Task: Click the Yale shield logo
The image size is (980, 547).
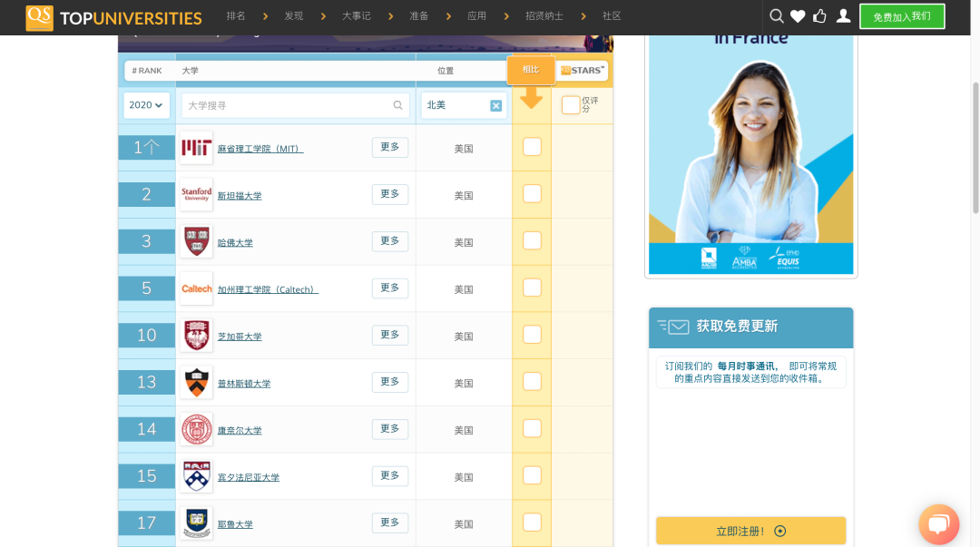Action: [x=196, y=523]
